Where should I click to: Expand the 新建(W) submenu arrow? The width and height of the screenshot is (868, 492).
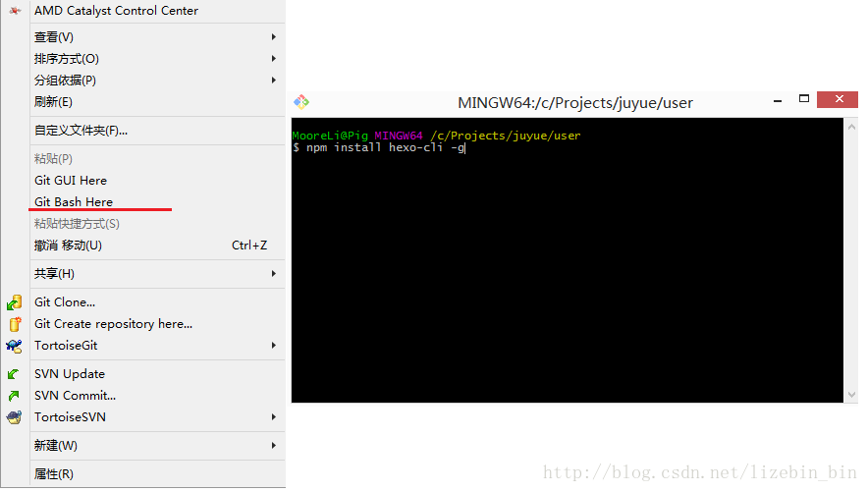[274, 446]
